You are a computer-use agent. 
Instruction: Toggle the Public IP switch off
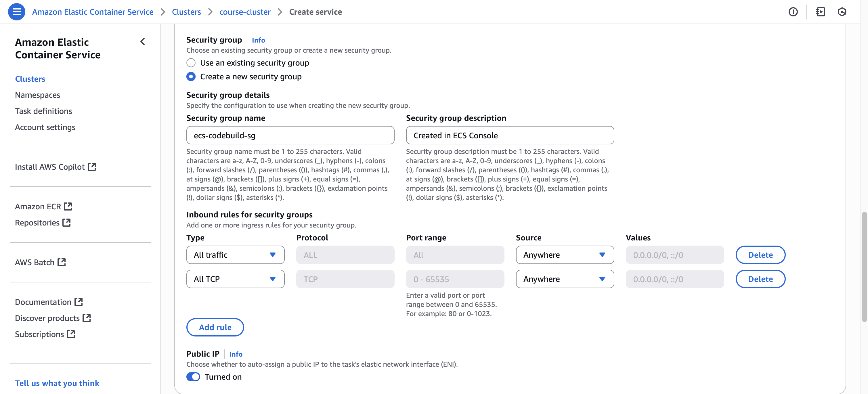point(193,376)
